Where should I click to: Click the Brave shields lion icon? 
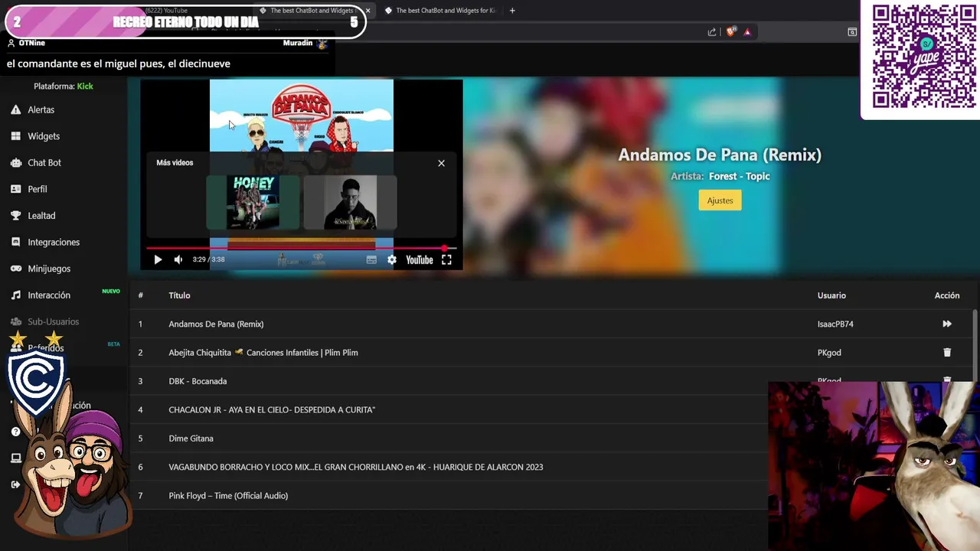[730, 31]
